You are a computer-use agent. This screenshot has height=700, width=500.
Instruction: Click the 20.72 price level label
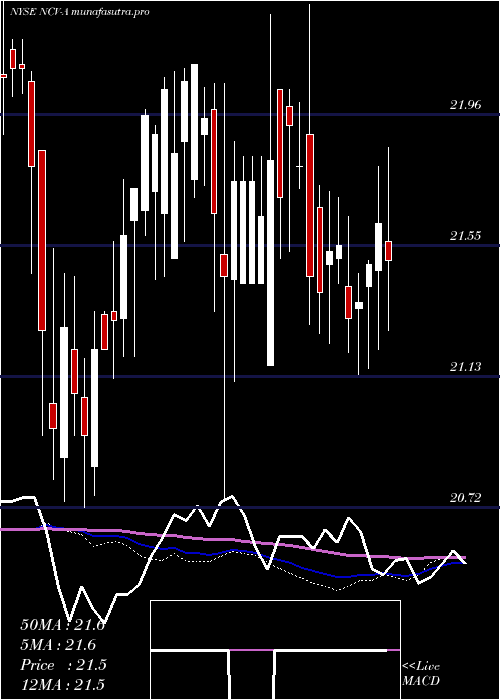pos(466,497)
